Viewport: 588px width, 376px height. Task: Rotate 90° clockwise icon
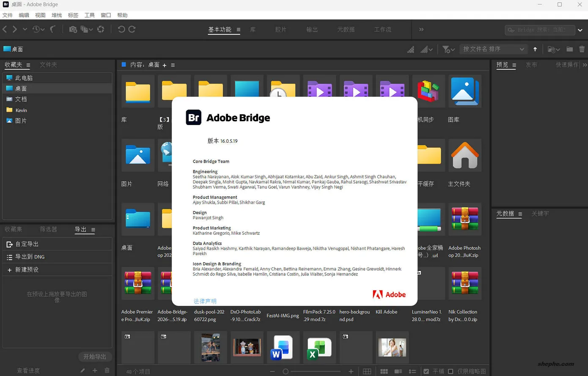pyautogui.click(x=132, y=29)
